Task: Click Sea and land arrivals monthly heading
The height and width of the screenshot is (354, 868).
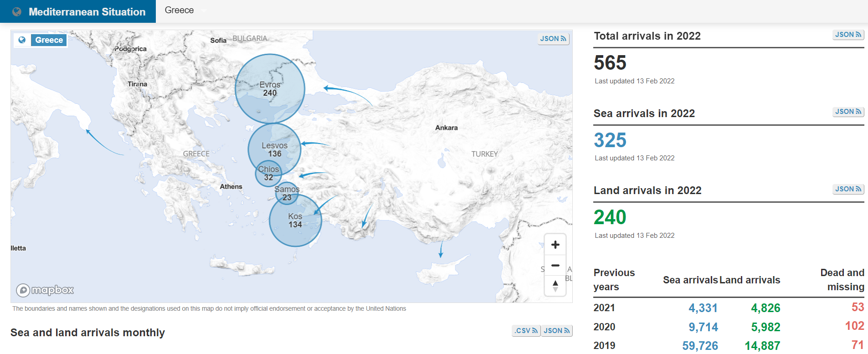Action: pyautogui.click(x=87, y=333)
